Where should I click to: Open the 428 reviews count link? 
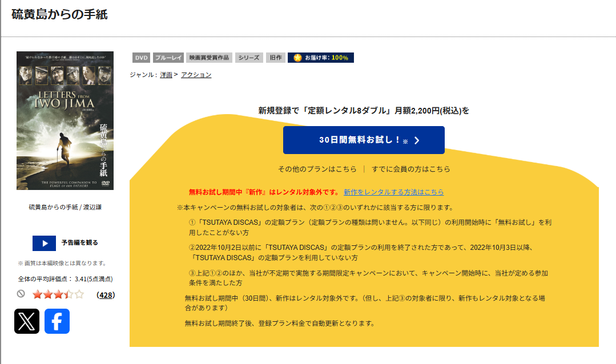[x=106, y=295]
